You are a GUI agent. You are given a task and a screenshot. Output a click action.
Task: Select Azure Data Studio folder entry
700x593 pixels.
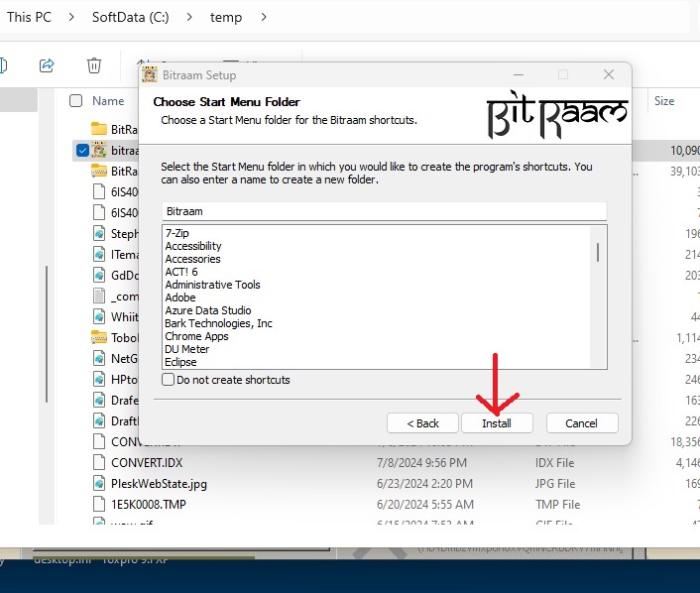click(x=207, y=310)
